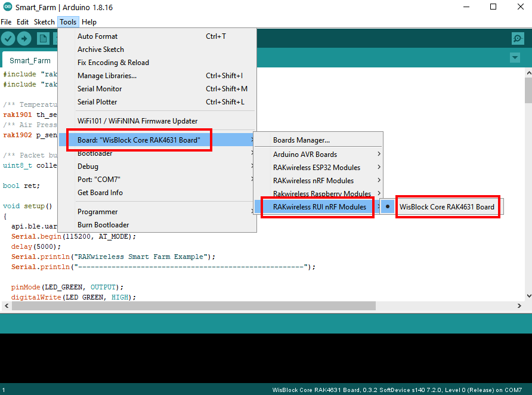Viewport: 532px width, 395px height.
Task: Click the 'RAKwireless Smart Farm Example' println line
Action: pyautogui.click(x=113, y=257)
